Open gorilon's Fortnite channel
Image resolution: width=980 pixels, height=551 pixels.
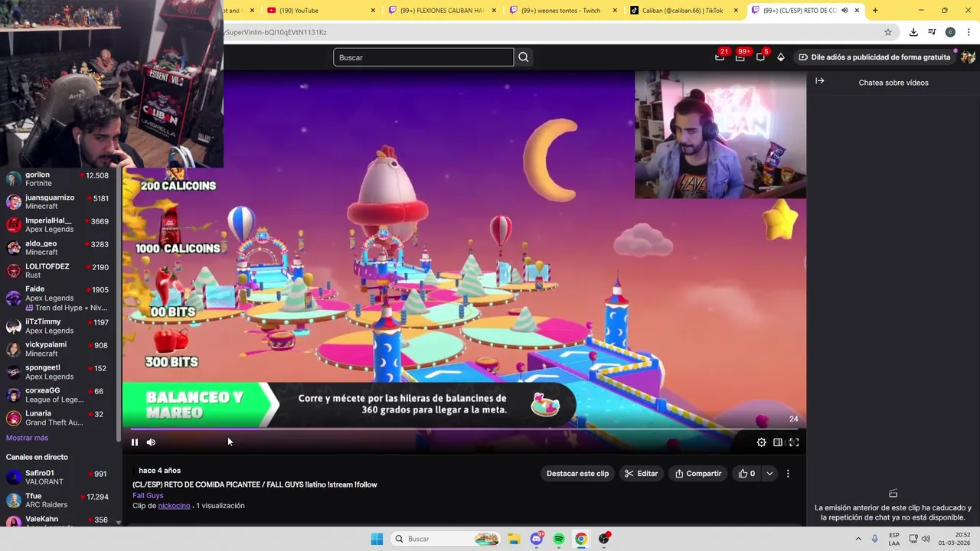(57, 179)
